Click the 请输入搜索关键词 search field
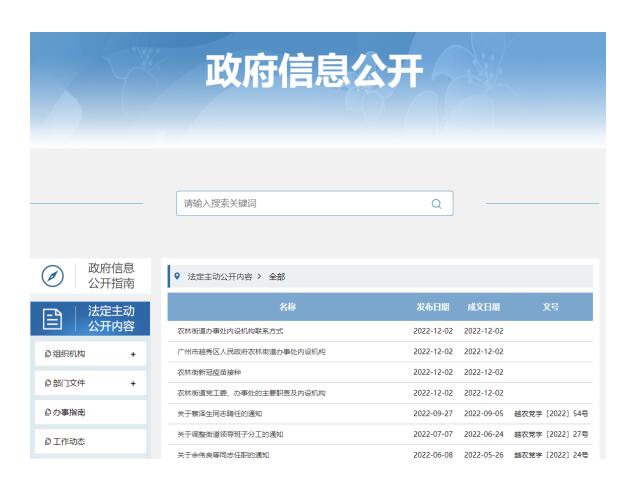This screenshot has width=642, height=502. click(x=300, y=204)
